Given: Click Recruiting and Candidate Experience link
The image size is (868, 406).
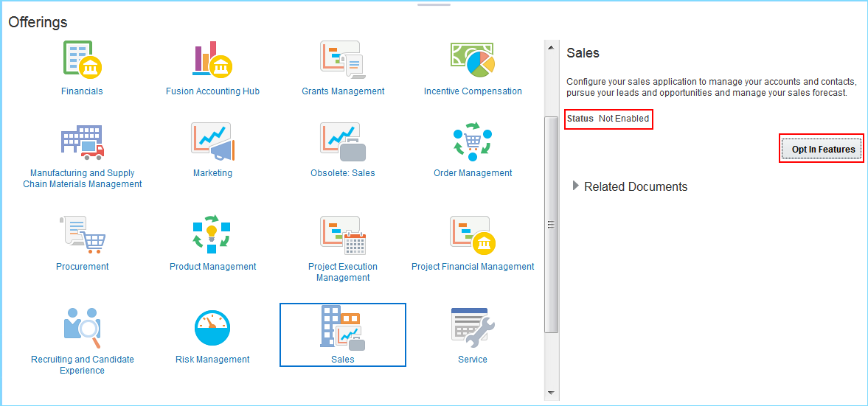Looking at the screenshot, I should tap(82, 365).
